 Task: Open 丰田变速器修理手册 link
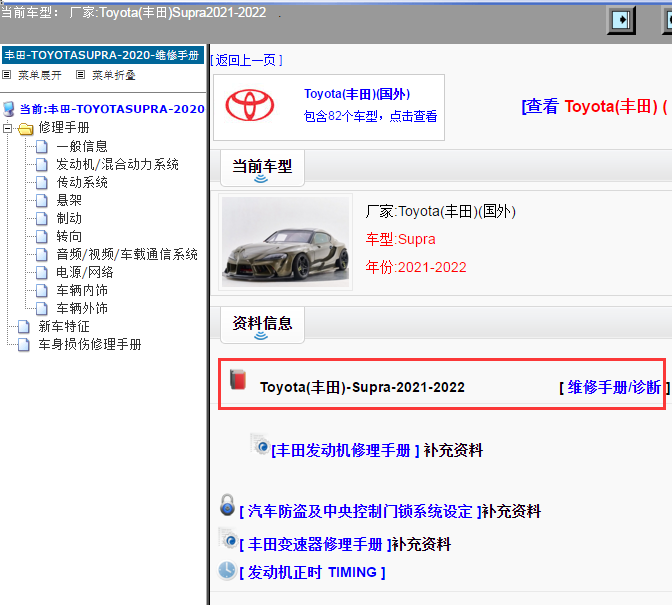point(315,545)
